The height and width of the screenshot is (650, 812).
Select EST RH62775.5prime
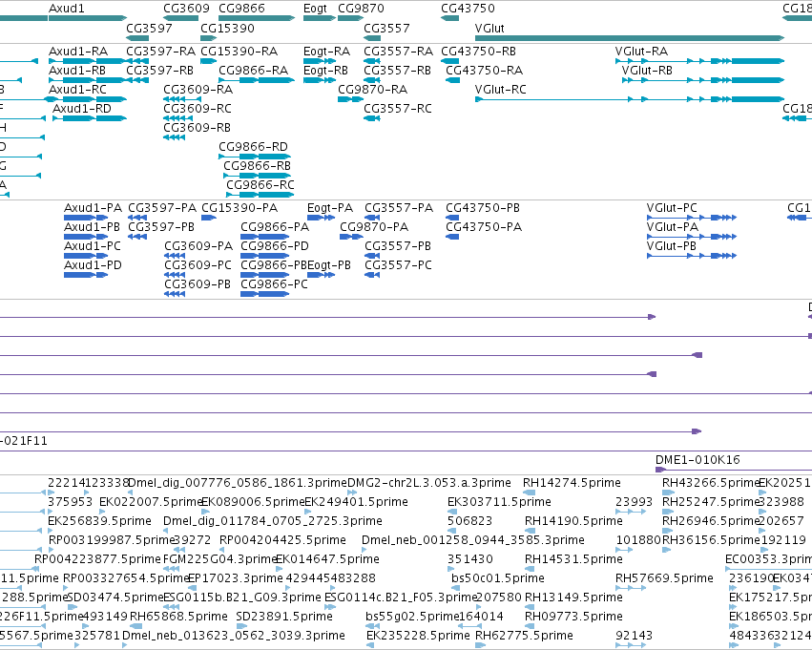524,636
